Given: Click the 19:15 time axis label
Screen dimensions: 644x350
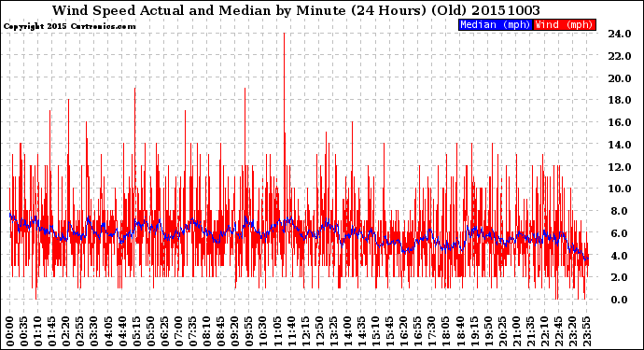Looking at the screenshot, I should (473, 331).
